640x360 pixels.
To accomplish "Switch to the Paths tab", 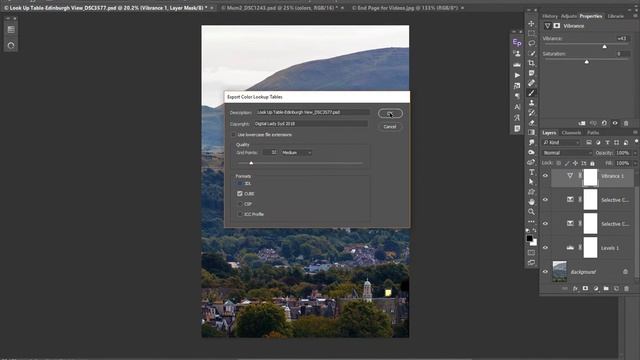I will (593, 133).
